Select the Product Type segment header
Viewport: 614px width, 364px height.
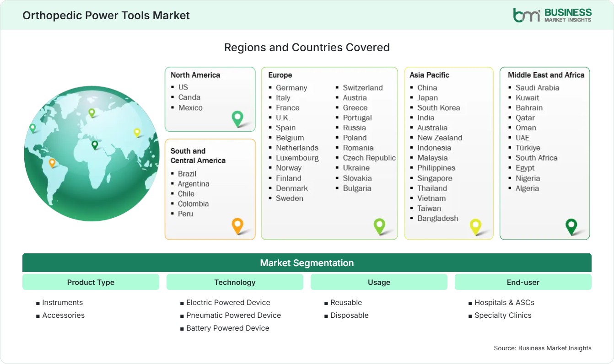91,282
